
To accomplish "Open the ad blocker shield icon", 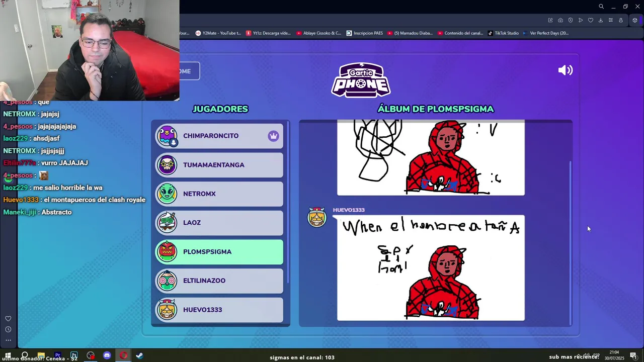I will pyautogui.click(x=571, y=20).
